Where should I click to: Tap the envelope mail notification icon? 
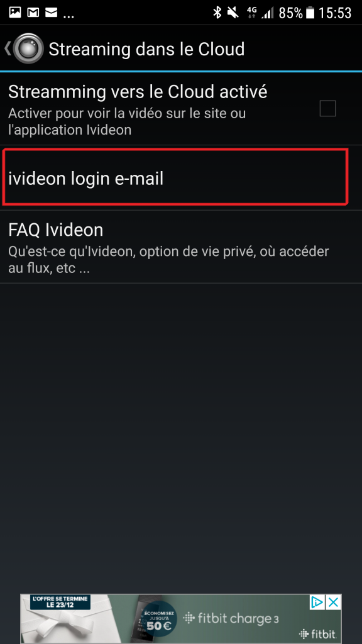pyautogui.click(x=51, y=13)
